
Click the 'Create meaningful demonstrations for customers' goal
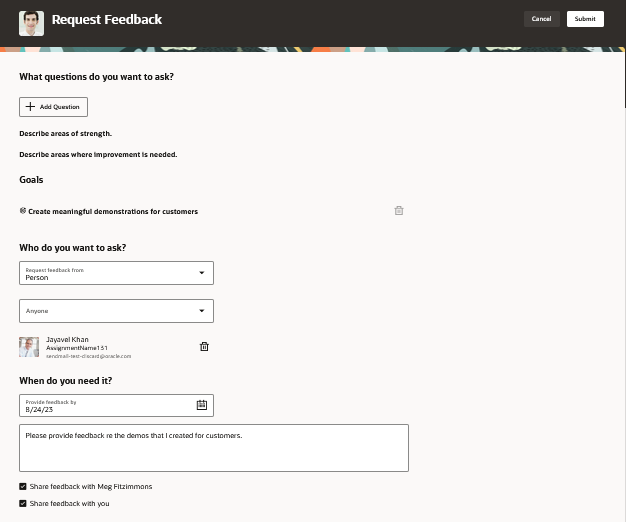point(113,212)
